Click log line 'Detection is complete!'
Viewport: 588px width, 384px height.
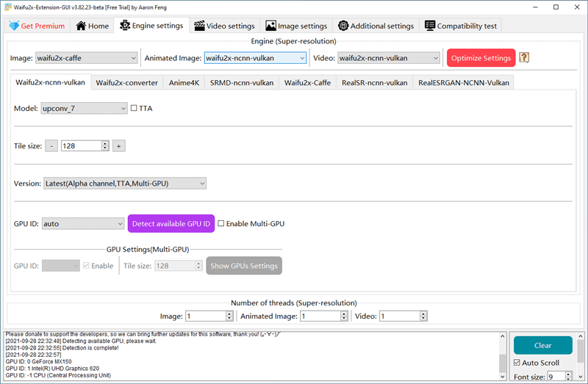point(90,348)
